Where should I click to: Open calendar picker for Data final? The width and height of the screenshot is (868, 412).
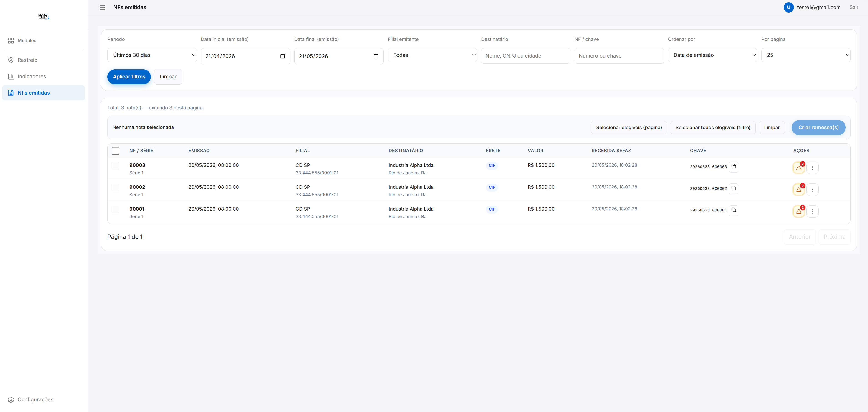point(376,56)
